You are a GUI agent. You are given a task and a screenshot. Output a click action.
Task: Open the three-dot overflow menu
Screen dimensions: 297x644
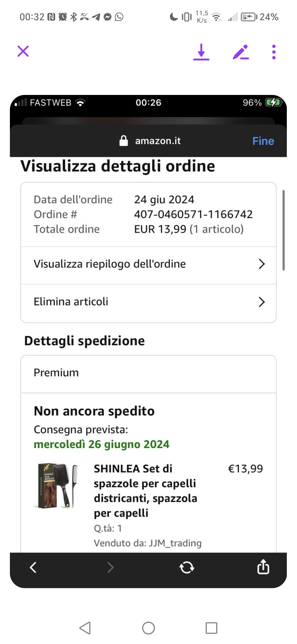point(274,52)
